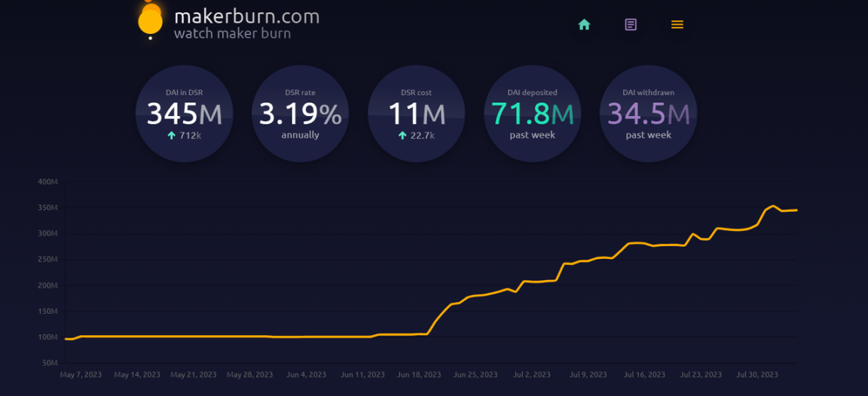Select the DAI in DSR 345M circle
Image resolution: width=868 pixels, height=396 pixels.
pyautogui.click(x=184, y=114)
